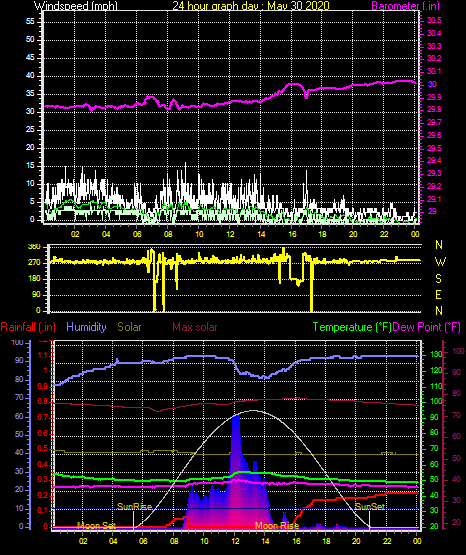Click the 130 value on temperature axis
Image resolution: width=466 pixels, height=555 pixels.
pyautogui.click(x=436, y=354)
